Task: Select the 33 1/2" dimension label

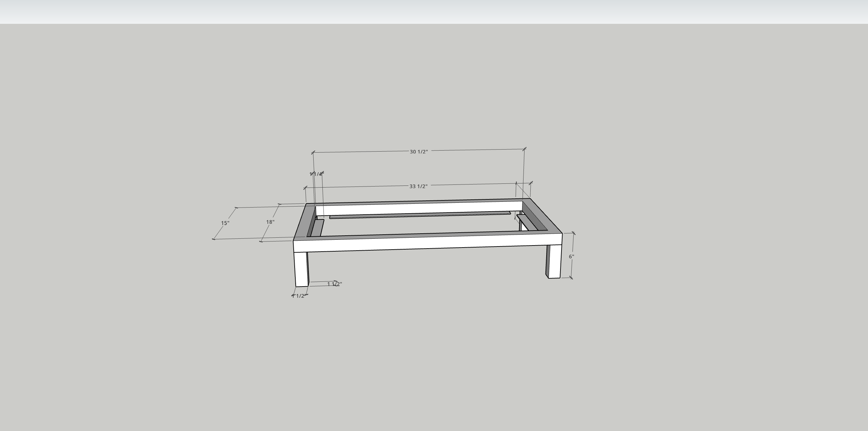Action: pyautogui.click(x=418, y=186)
